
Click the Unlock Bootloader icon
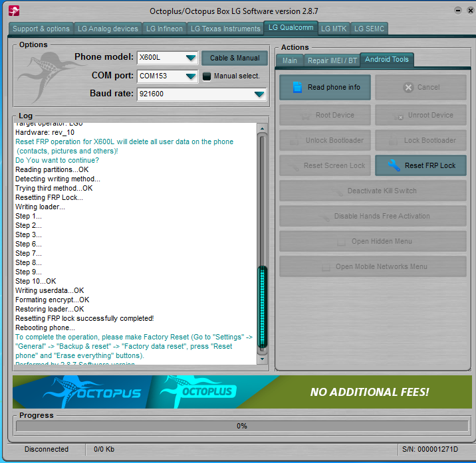[x=294, y=141]
